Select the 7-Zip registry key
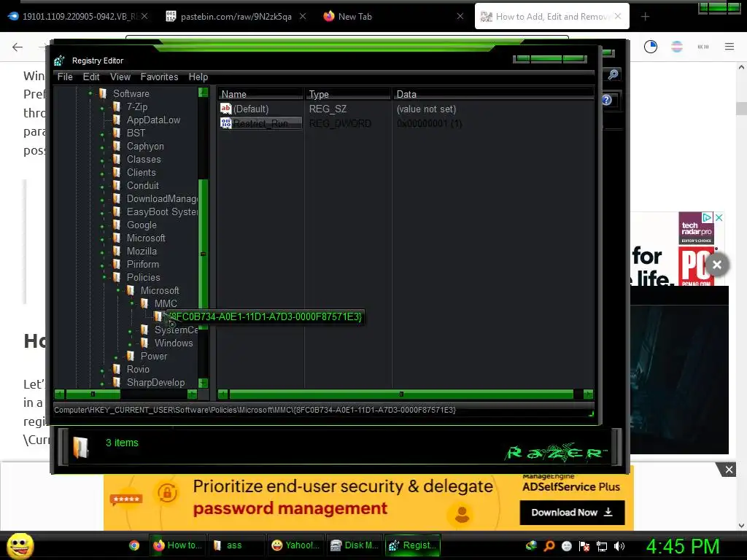 (x=137, y=106)
